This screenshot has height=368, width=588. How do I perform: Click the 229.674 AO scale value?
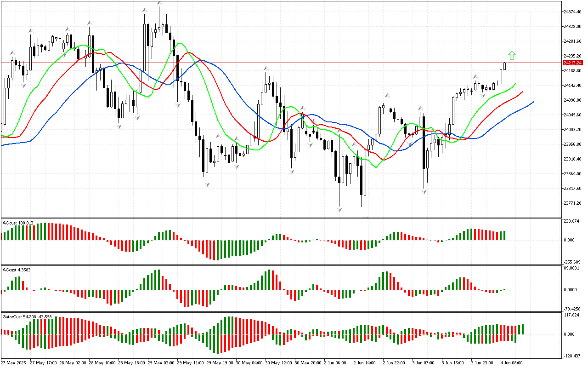tap(572, 221)
